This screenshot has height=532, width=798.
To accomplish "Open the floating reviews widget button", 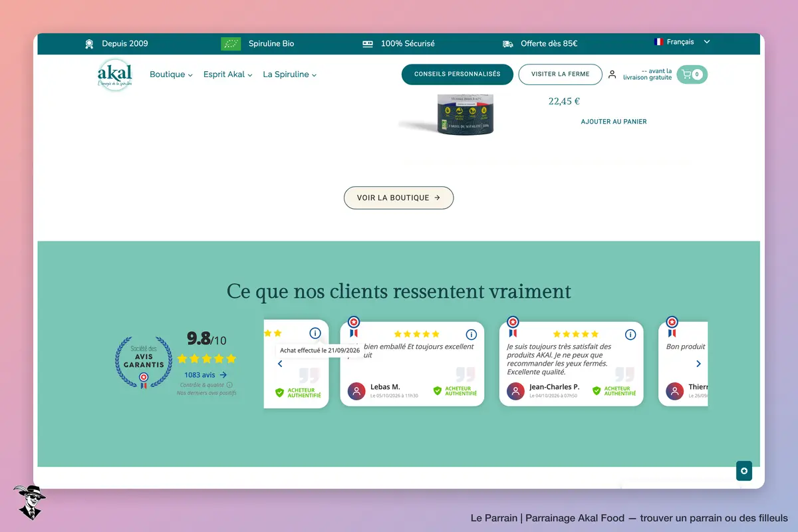I will tap(743, 471).
